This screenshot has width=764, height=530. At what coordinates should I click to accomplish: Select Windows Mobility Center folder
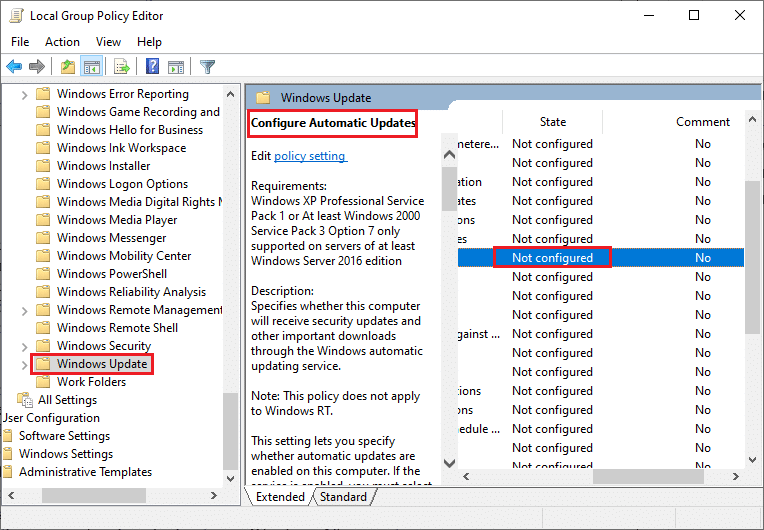click(x=124, y=256)
